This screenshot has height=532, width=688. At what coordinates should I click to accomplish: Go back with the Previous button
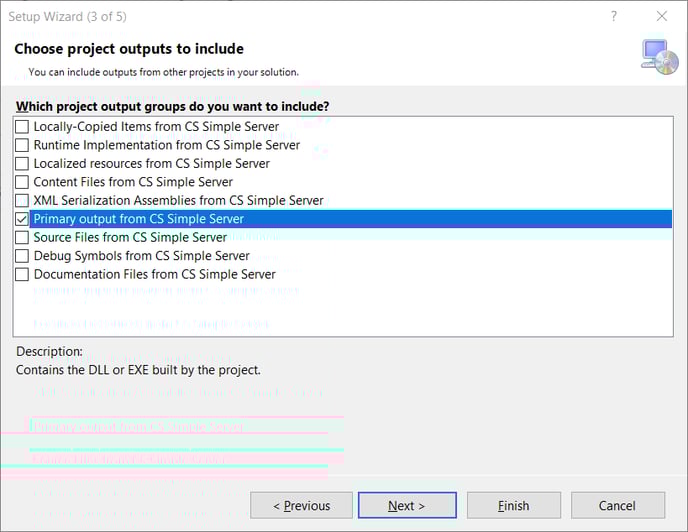[x=301, y=505]
